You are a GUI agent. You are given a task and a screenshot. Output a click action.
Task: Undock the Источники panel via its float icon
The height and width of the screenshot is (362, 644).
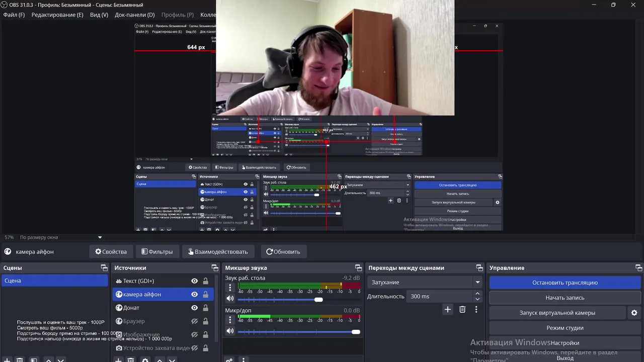click(215, 268)
